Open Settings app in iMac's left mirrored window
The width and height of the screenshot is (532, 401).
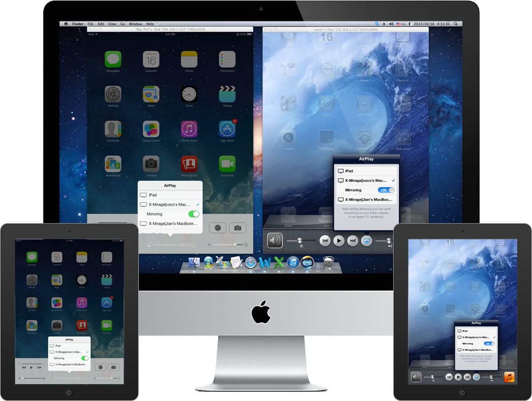point(113,94)
